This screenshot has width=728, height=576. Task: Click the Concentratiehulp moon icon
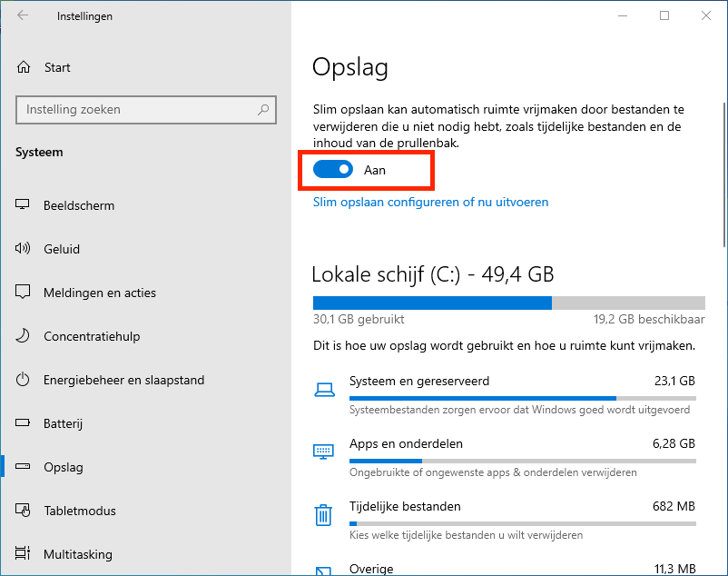coord(24,336)
